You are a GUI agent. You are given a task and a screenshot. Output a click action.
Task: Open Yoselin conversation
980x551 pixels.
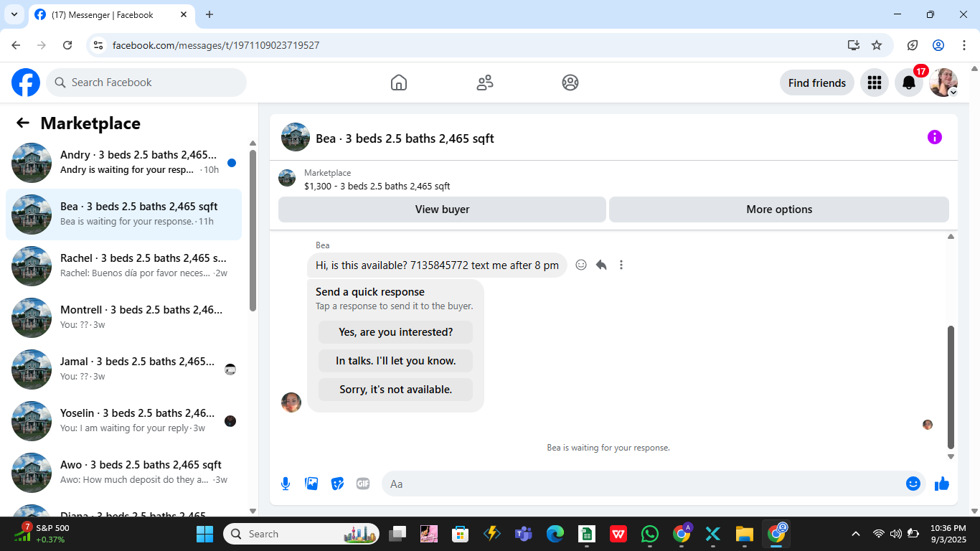point(123,421)
